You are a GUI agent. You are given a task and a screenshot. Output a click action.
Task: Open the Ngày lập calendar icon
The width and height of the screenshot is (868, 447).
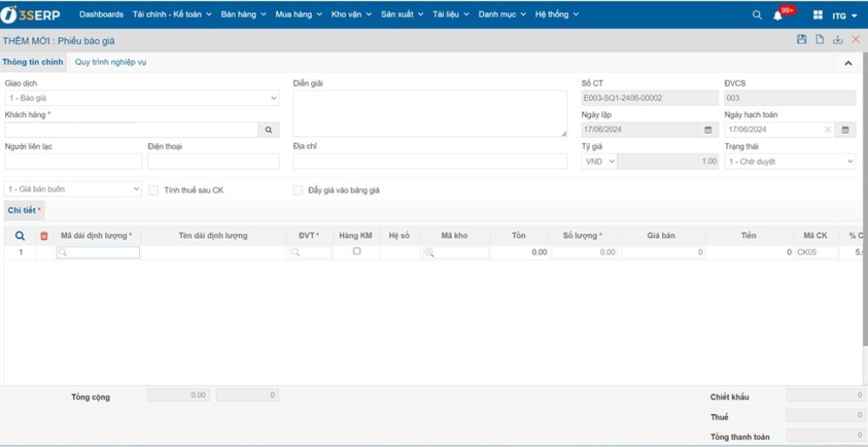[707, 130]
